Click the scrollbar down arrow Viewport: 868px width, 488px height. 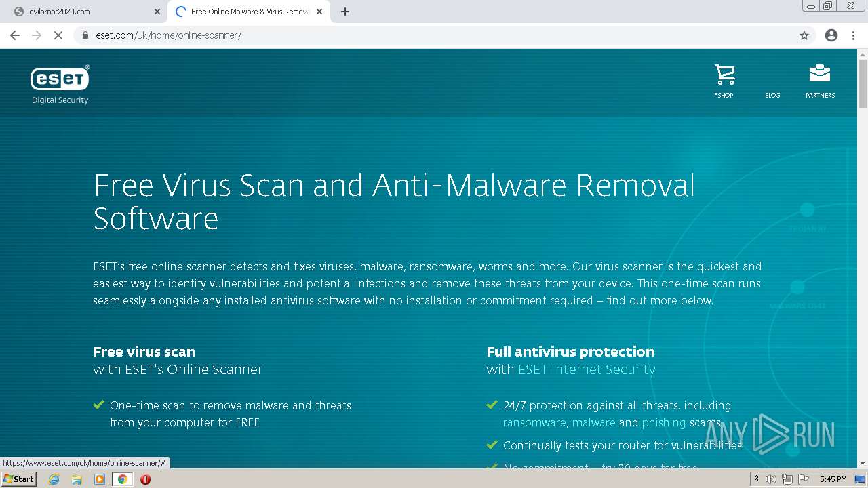863,463
